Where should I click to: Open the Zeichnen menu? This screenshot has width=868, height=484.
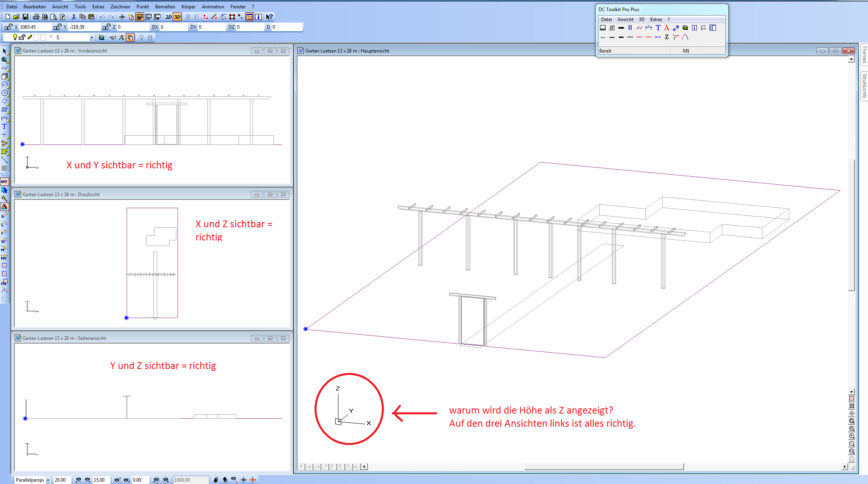(120, 7)
